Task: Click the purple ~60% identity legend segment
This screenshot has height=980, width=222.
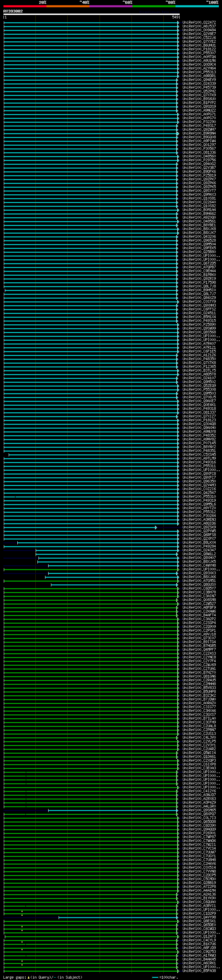Action: (x=111, y=6)
